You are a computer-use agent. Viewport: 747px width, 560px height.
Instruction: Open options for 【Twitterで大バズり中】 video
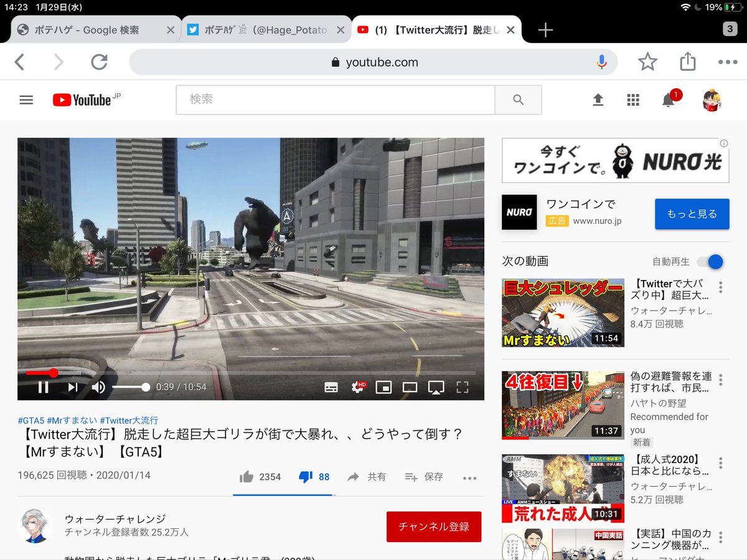pos(721,287)
